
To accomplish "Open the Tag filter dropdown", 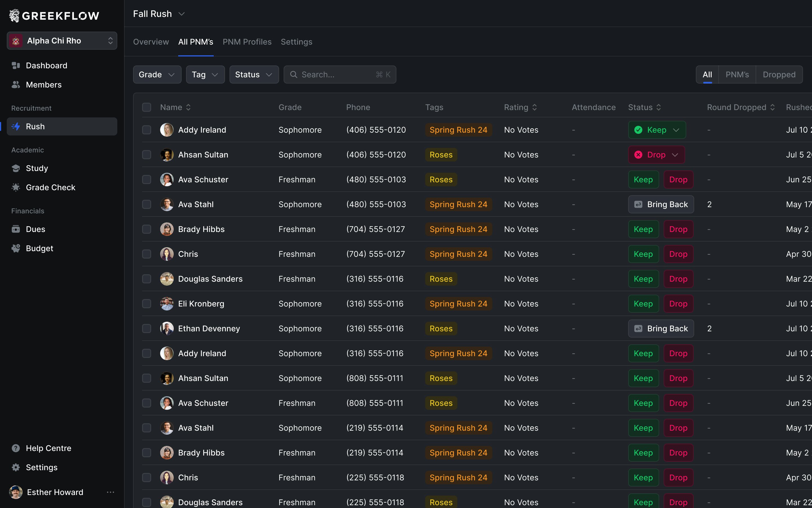I will (x=205, y=75).
